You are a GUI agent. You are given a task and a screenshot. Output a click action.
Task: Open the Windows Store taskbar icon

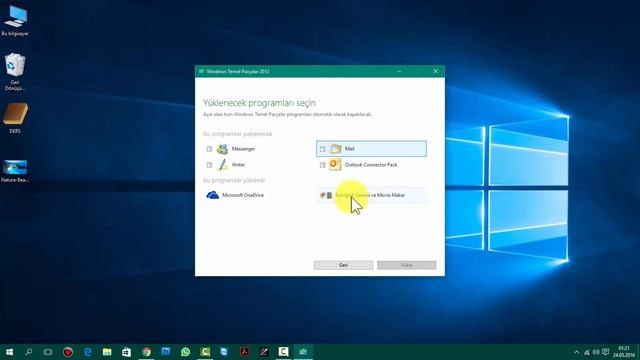click(127, 352)
